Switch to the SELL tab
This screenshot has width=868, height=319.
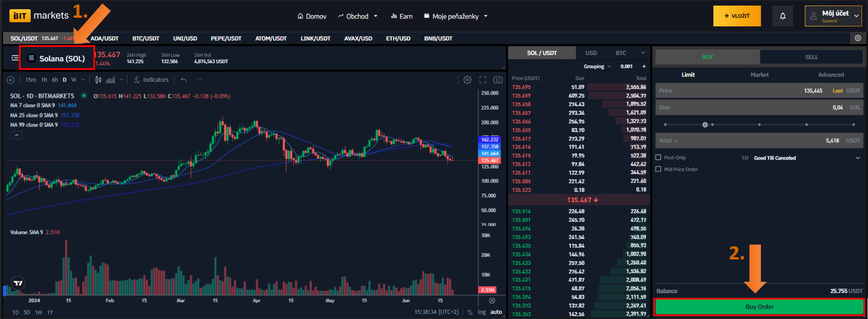811,57
